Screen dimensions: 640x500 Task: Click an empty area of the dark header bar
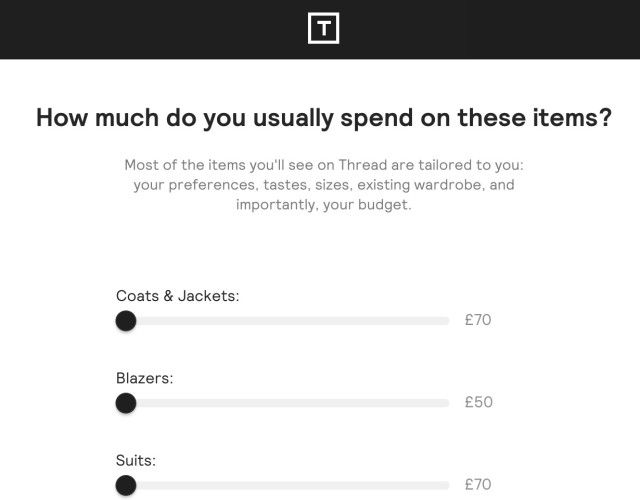pyautogui.click(x=122, y=29)
